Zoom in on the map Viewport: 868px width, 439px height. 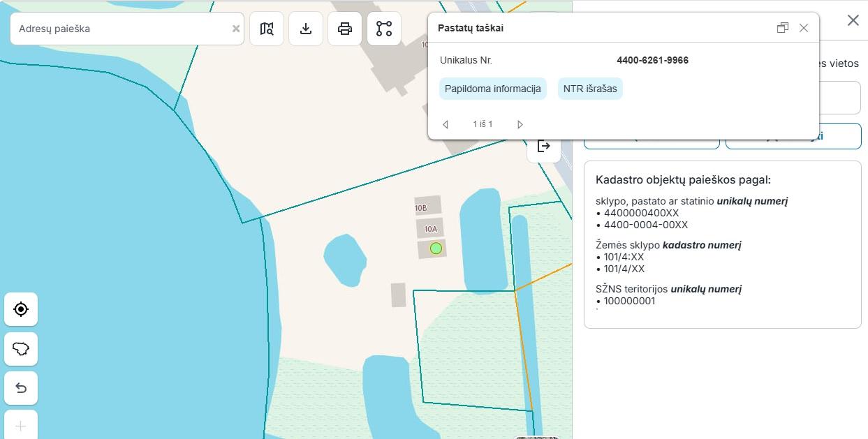(21, 426)
